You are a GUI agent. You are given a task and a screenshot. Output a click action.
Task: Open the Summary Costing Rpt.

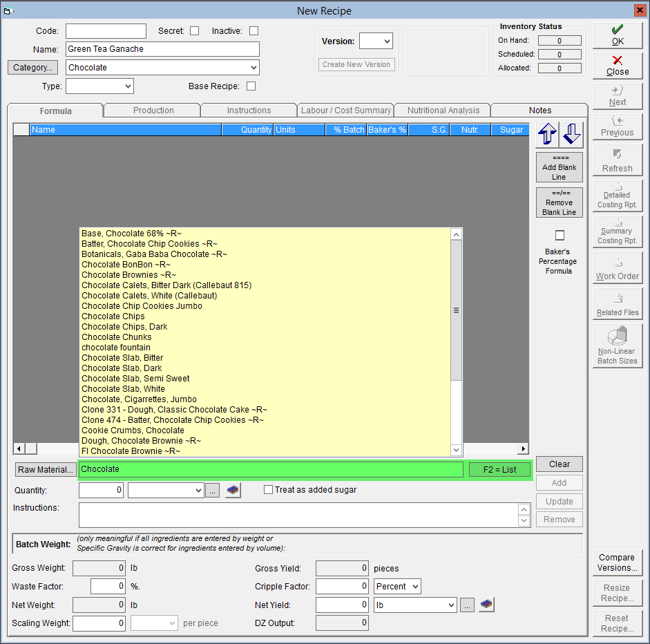pyautogui.click(x=618, y=232)
